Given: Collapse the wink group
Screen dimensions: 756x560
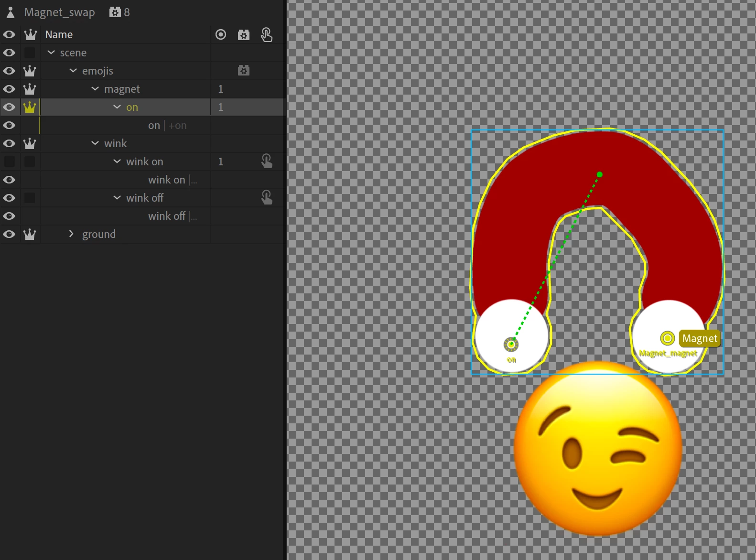Looking at the screenshot, I should click(95, 143).
